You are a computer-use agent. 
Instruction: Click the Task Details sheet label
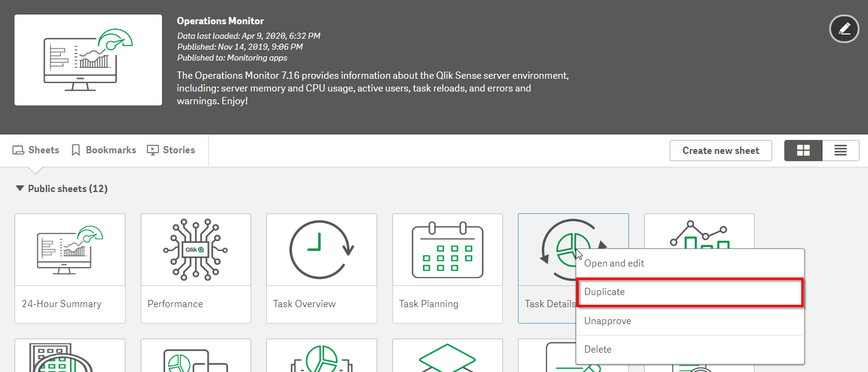[550, 304]
